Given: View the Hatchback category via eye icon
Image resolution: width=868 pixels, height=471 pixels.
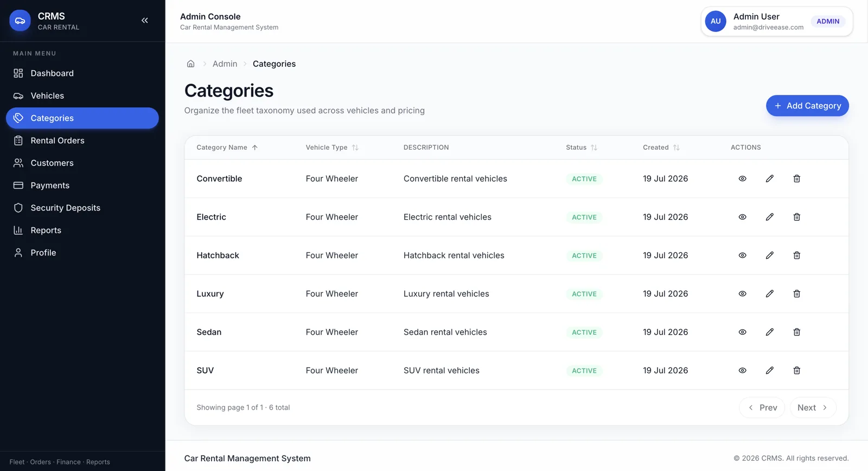Looking at the screenshot, I should [x=742, y=256].
